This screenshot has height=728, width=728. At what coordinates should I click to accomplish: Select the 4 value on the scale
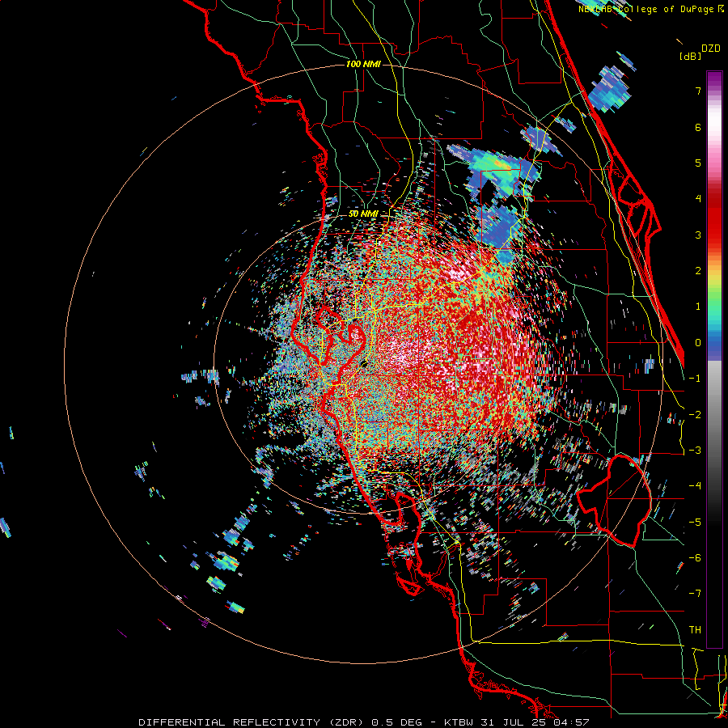point(698,199)
